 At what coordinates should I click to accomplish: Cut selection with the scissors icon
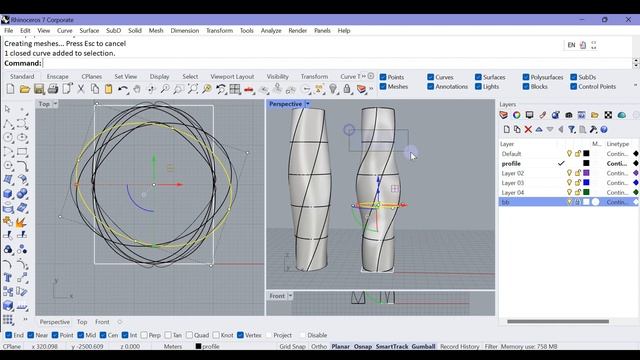coord(81,89)
